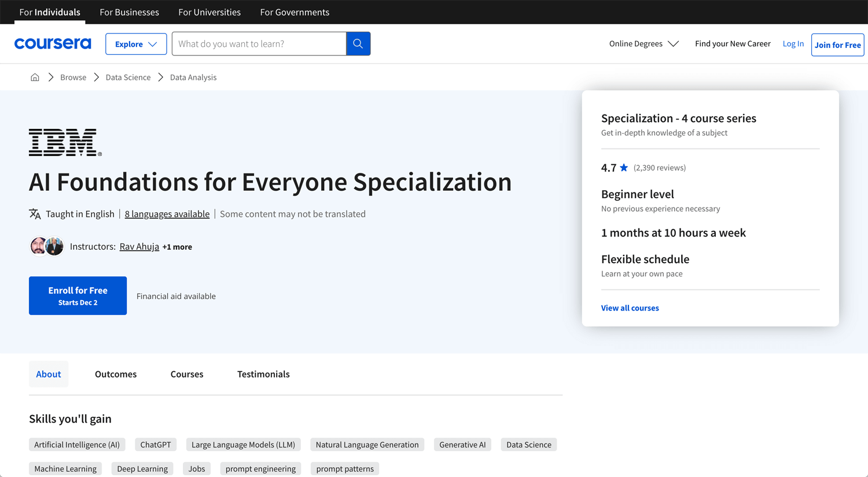Click the Data Science skill tag

[529, 445]
